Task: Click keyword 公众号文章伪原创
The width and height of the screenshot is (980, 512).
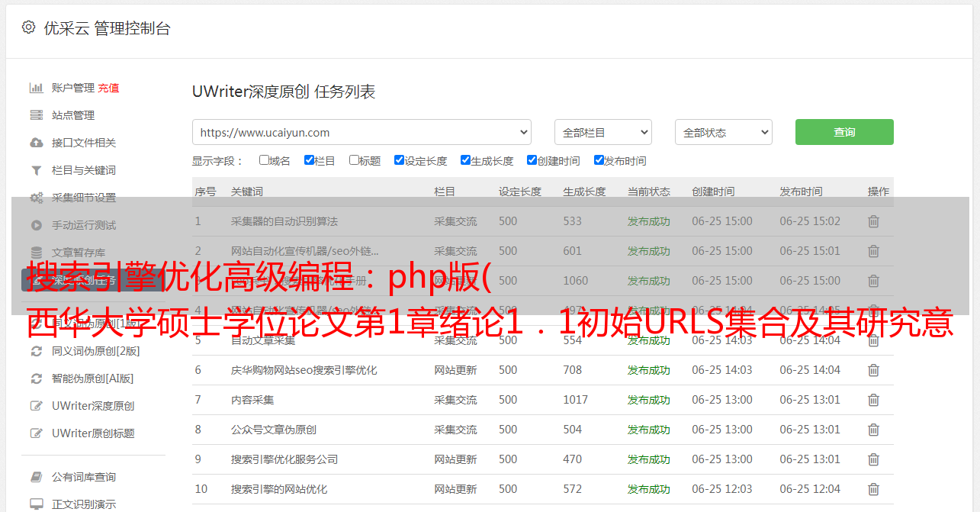Action: pos(274,430)
